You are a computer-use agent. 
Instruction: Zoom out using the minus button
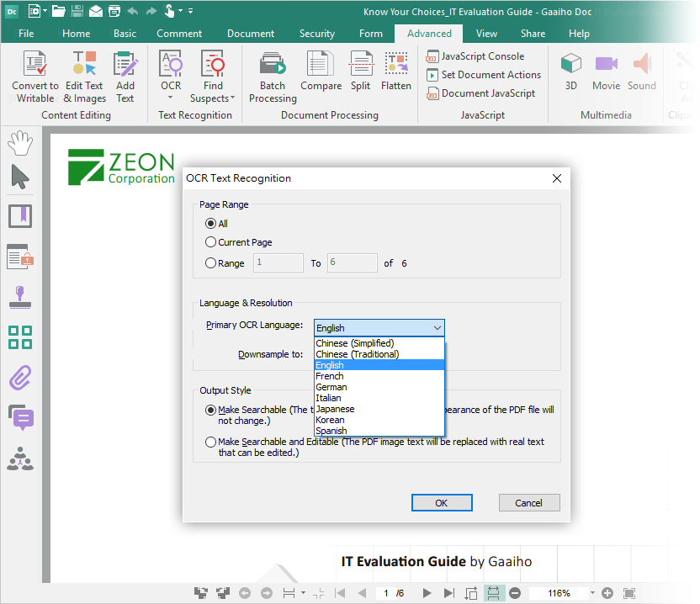(x=515, y=593)
